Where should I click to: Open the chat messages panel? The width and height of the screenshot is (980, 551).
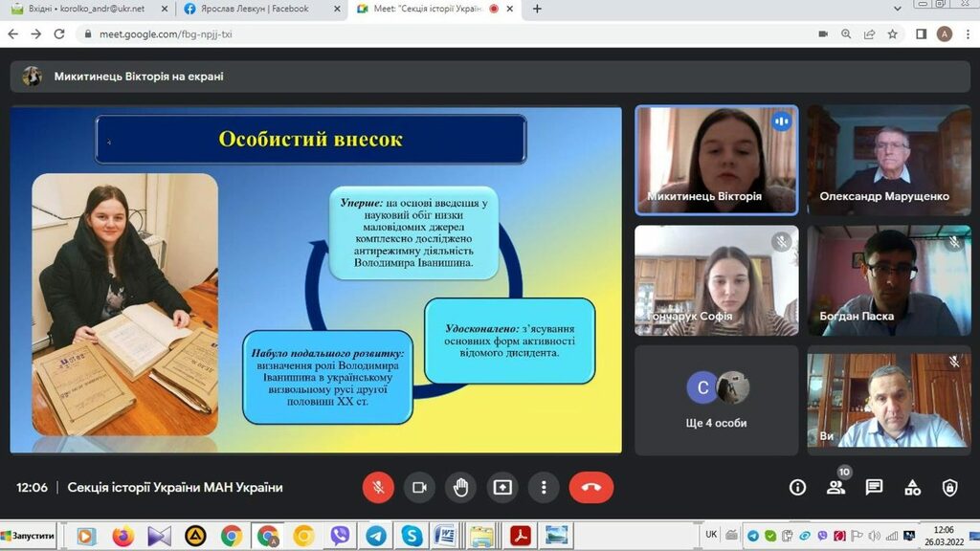click(874, 487)
